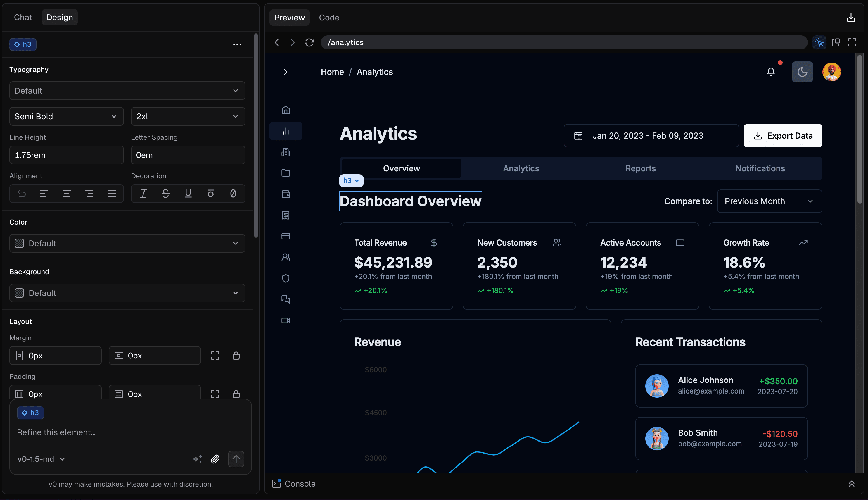The image size is (868, 500).
Task: Click the notification bell icon
Action: [770, 72]
